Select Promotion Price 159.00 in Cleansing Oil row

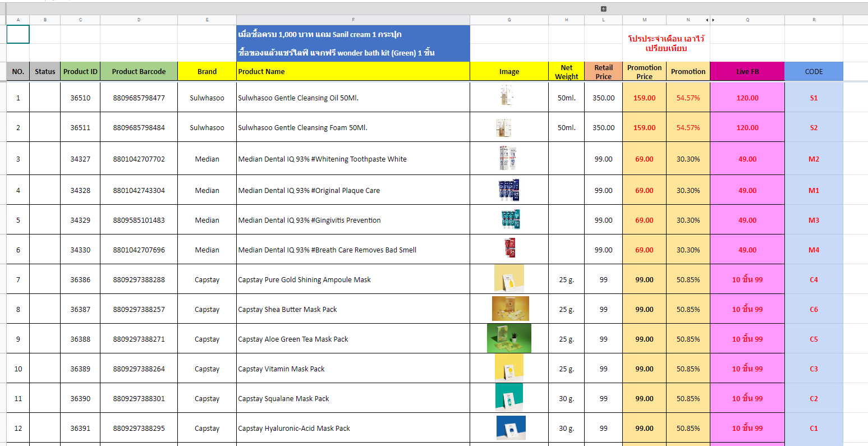pyautogui.click(x=644, y=98)
